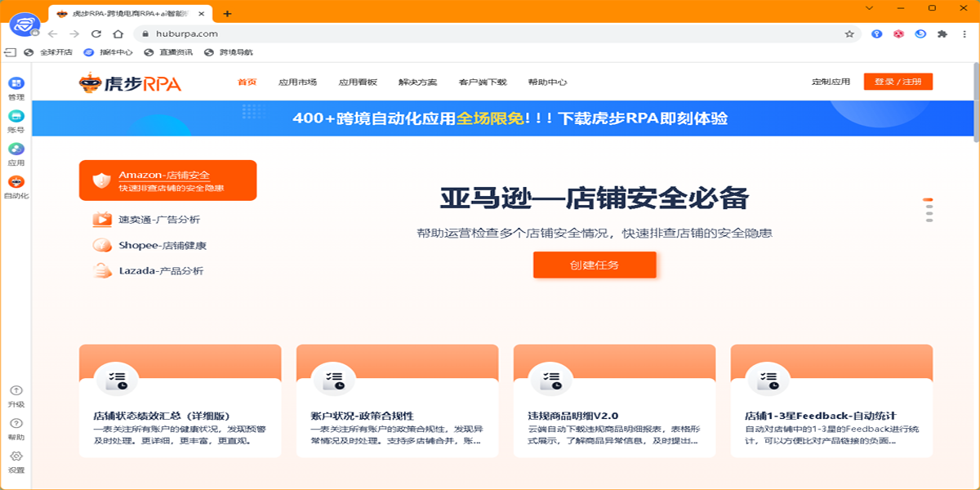
Task: Click the 登录/注册 button
Action: tap(898, 81)
